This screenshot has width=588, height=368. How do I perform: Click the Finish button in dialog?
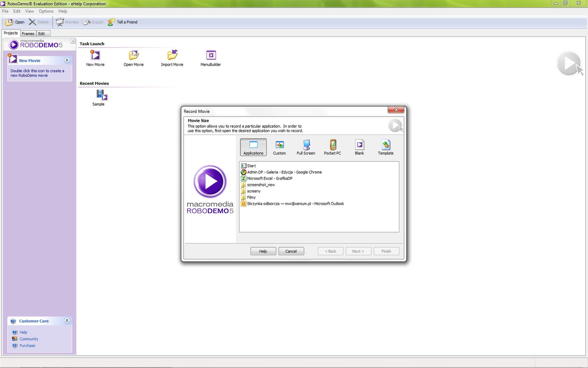386,251
